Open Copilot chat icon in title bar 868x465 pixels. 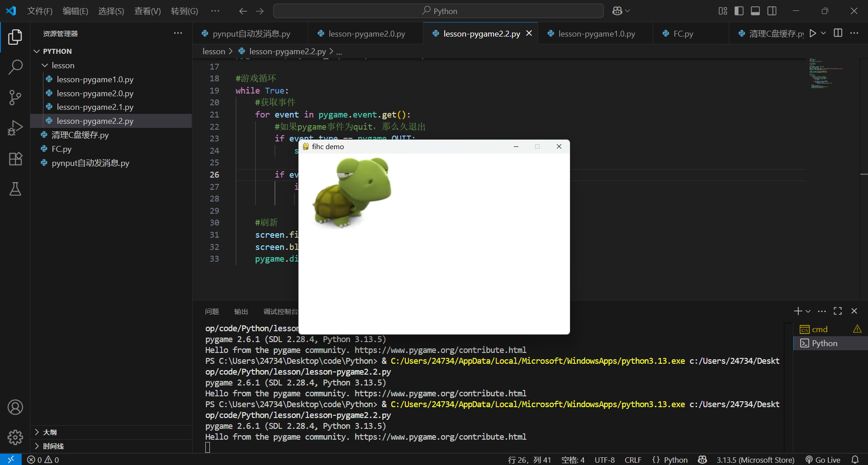(x=617, y=11)
